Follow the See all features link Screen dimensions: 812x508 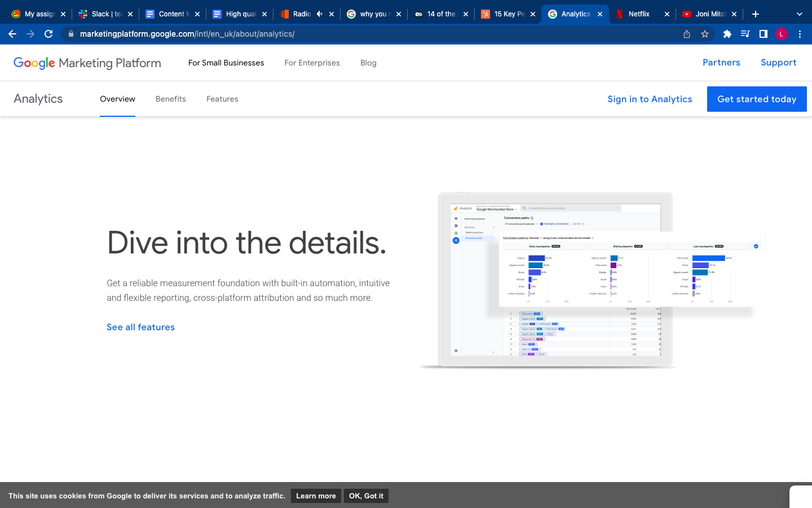(141, 327)
